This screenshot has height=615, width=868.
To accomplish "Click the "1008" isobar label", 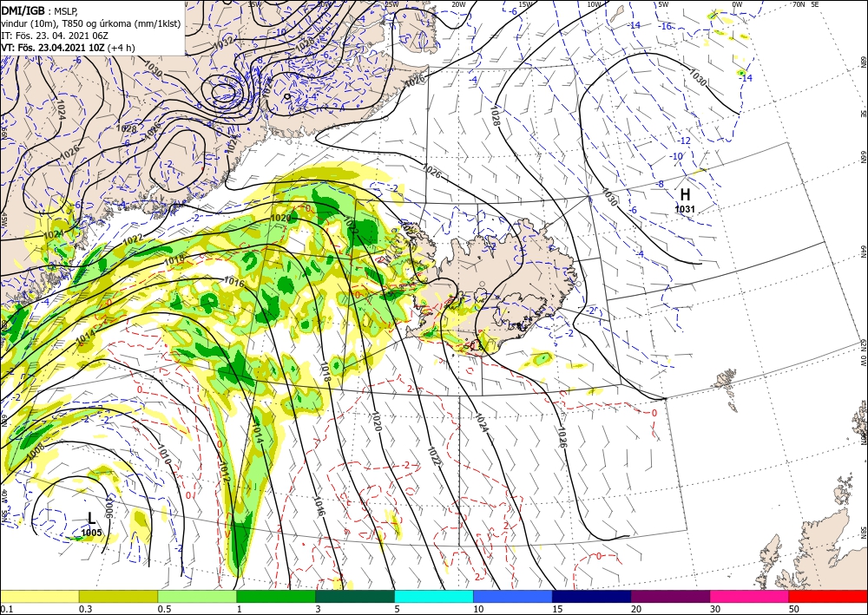I will point(35,451).
